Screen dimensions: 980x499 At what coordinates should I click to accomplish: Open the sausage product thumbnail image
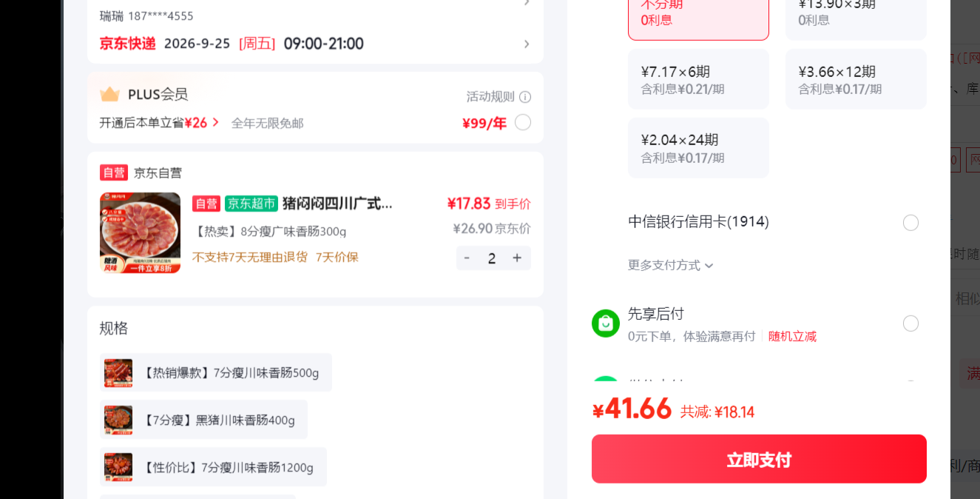coord(140,233)
